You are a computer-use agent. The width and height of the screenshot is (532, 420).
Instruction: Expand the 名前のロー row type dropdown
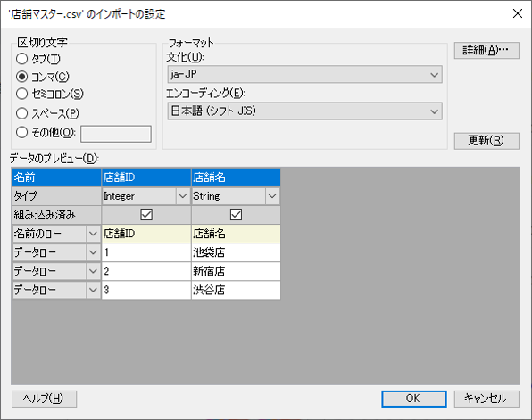tap(93, 234)
